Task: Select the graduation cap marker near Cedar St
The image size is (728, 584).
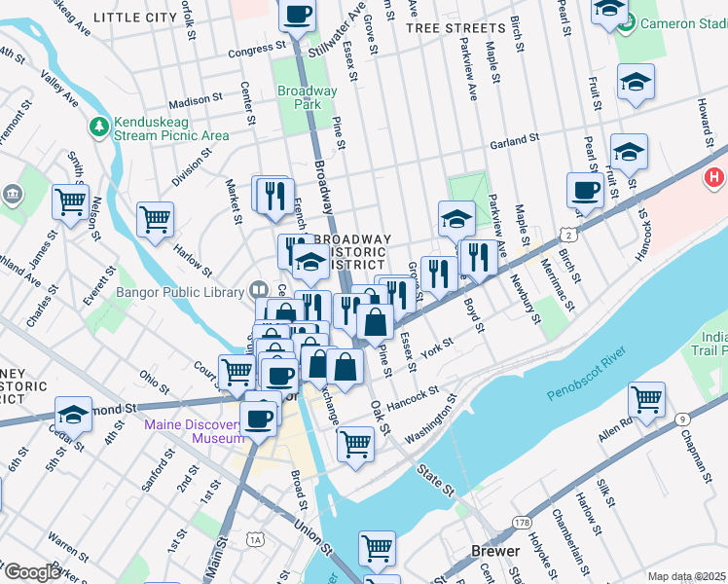Action: click(73, 417)
